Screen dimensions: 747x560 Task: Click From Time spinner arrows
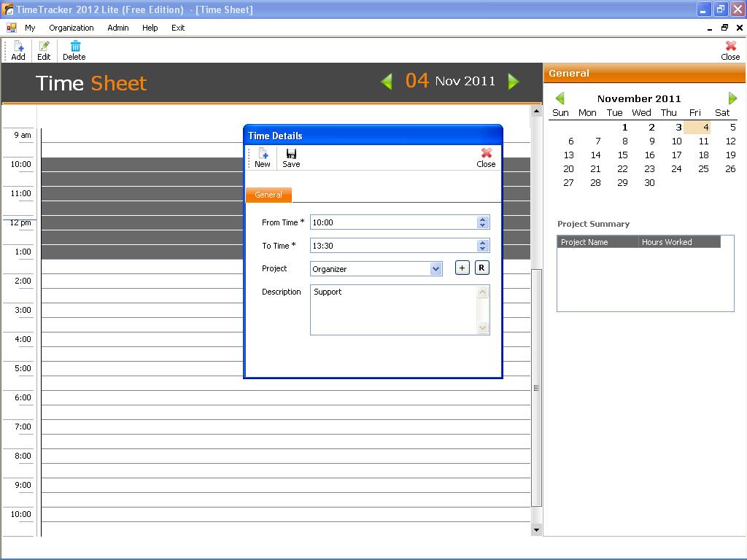coord(483,222)
